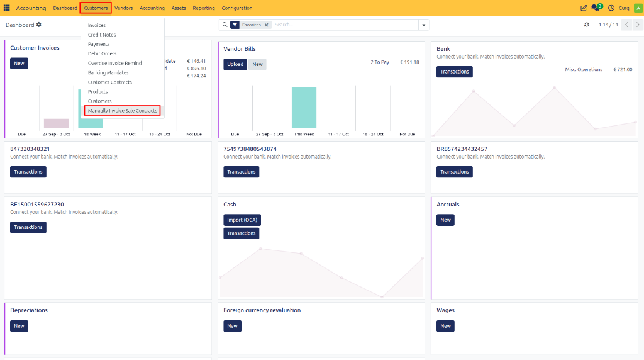644x360 pixels.
Task: Open the Bank card title
Action: 443,49
